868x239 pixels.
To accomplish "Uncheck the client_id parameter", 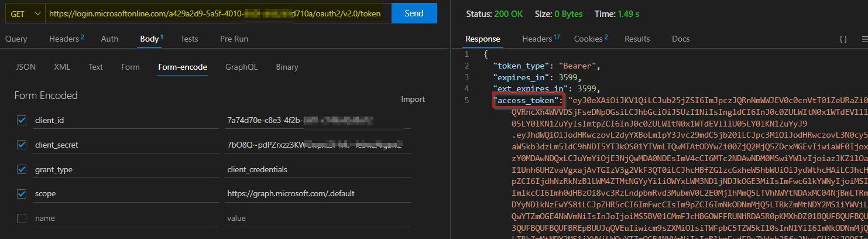I will click(x=22, y=120).
